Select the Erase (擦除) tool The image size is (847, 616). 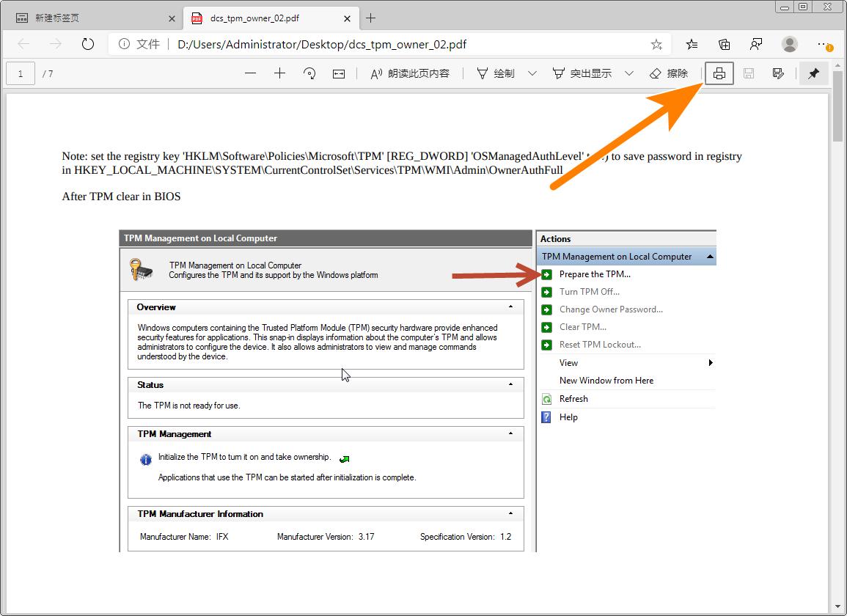[669, 73]
